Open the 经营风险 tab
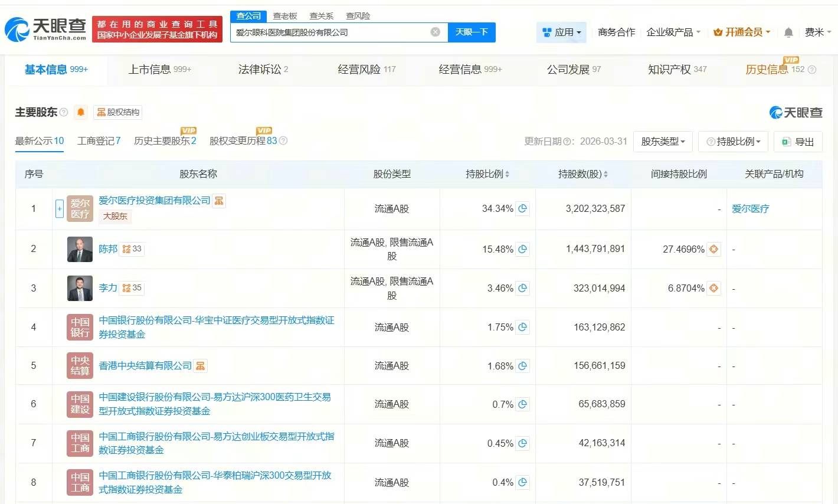 [x=366, y=70]
